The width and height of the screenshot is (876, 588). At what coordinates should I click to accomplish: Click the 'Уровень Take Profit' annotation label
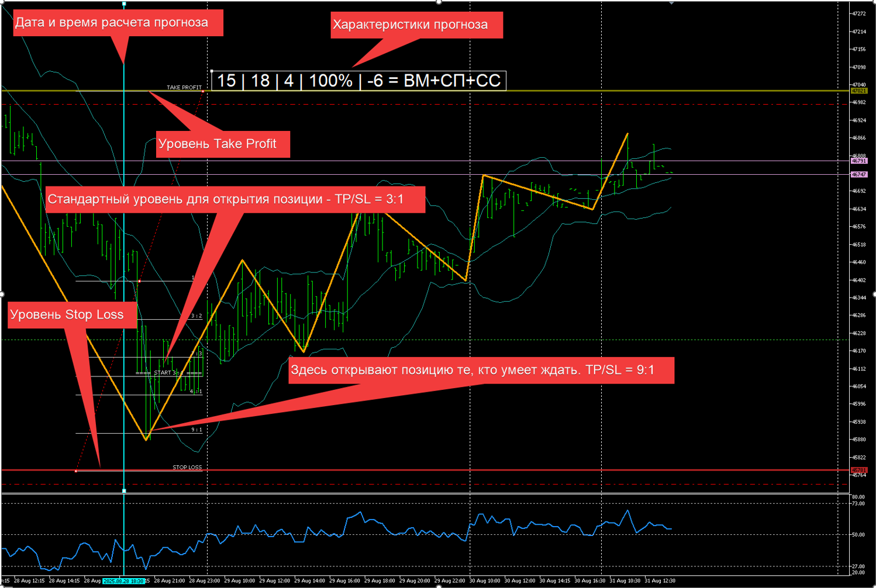223,144
